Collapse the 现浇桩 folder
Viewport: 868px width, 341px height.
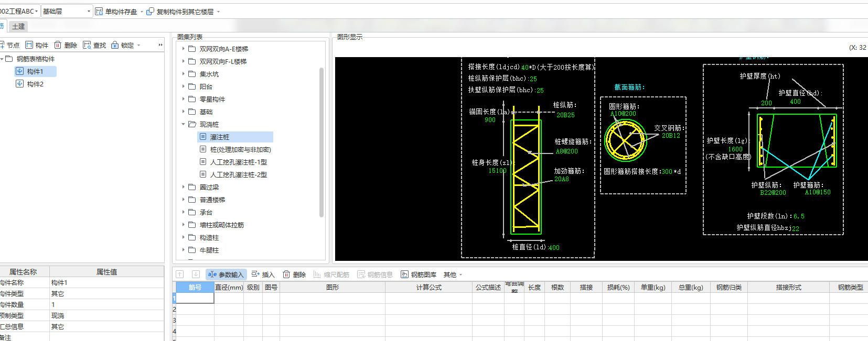coord(183,124)
